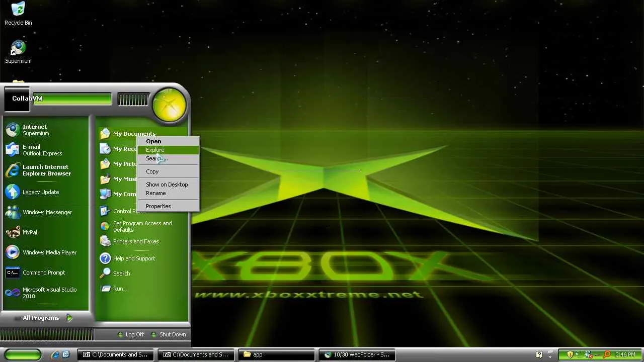Image resolution: width=644 pixels, height=362 pixels.
Task: Click the magnifier icon in system tray
Action: [x=607, y=354]
